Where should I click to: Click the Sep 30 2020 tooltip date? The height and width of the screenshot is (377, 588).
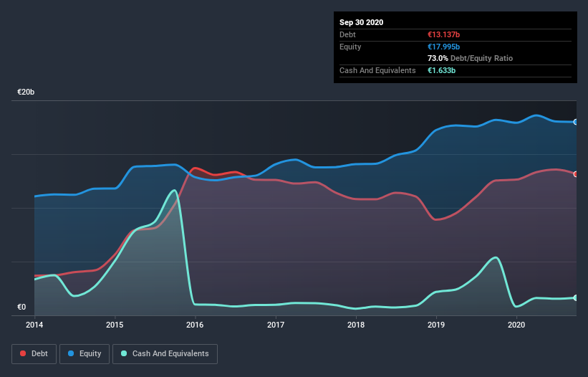pyautogui.click(x=362, y=22)
